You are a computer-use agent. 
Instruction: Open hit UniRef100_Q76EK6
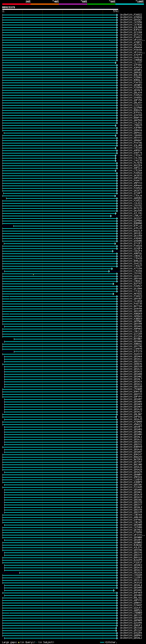coord(131,17)
